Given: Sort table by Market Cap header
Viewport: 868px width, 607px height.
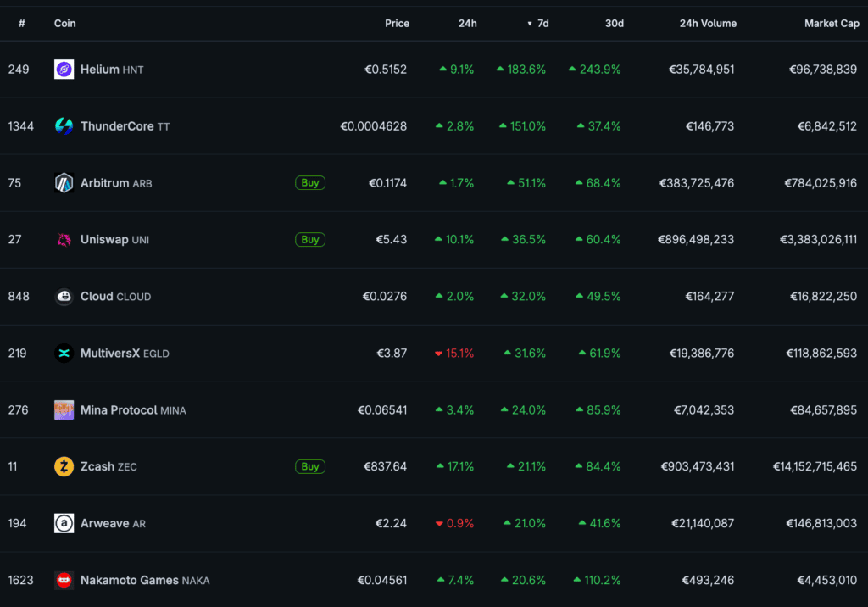Looking at the screenshot, I should pyautogui.click(x=832, y=23).
